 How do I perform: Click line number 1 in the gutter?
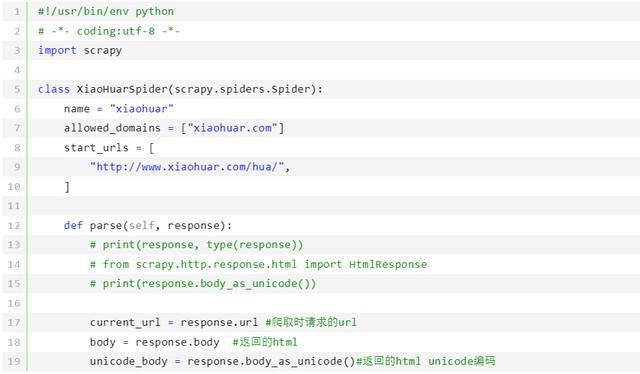17,11
